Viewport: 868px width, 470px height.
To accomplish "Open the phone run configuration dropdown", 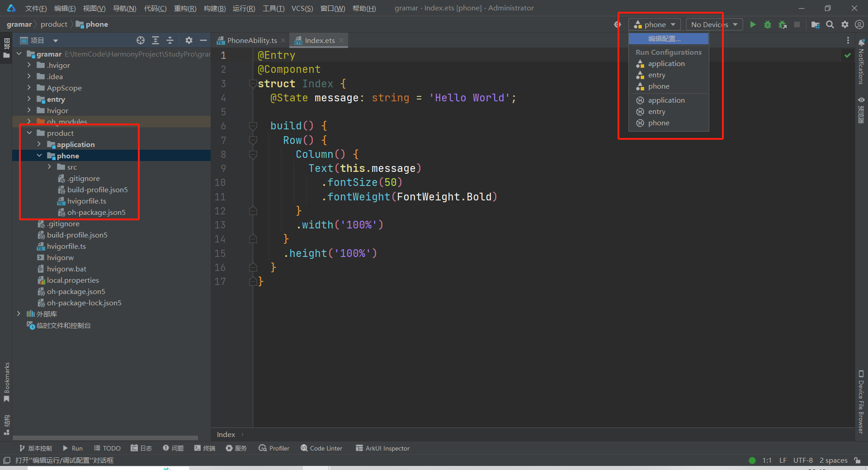I will (654, 24).
